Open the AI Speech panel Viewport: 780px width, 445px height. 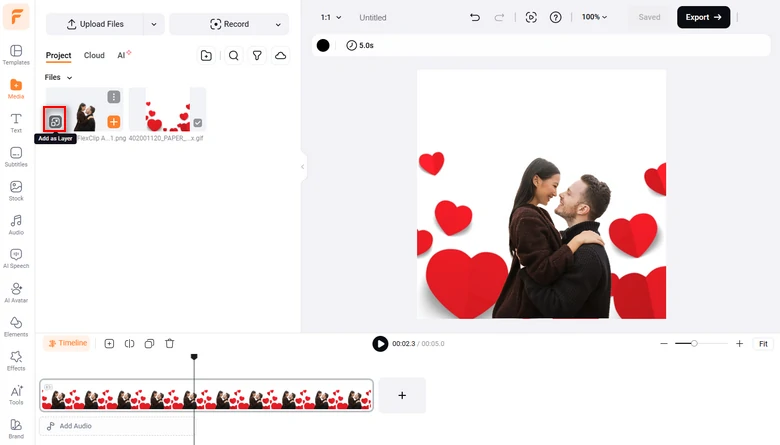16,259
